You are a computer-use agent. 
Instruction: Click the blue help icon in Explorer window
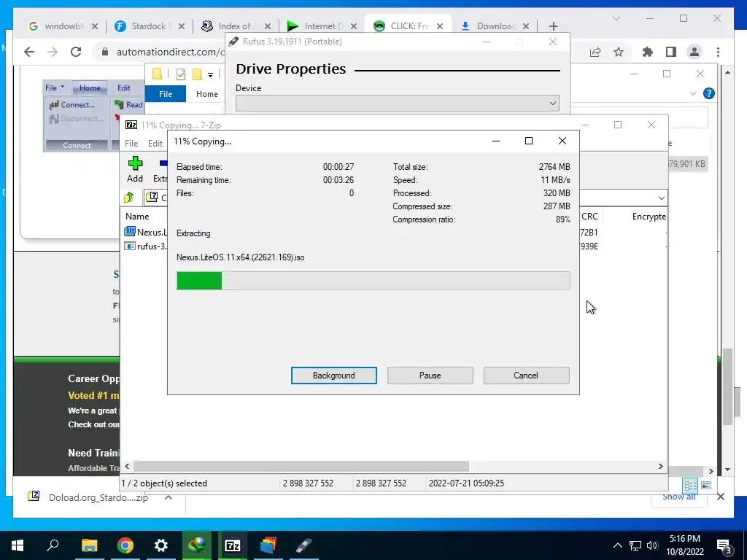click(x=709, y=93)
